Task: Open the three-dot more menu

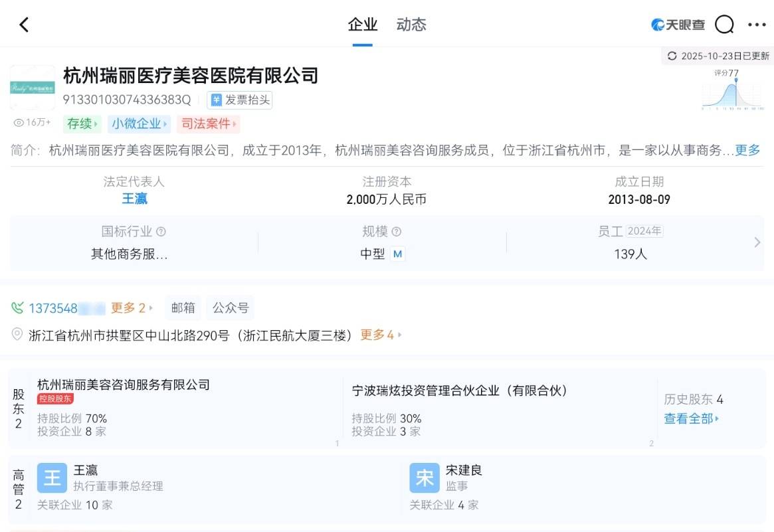Action: coord(757,24)
